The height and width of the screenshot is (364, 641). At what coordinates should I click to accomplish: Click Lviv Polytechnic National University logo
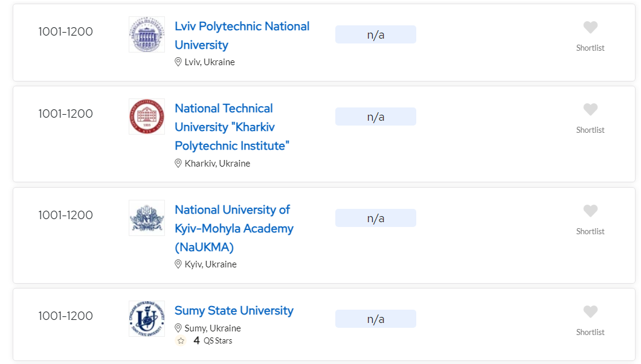(146, 34)
